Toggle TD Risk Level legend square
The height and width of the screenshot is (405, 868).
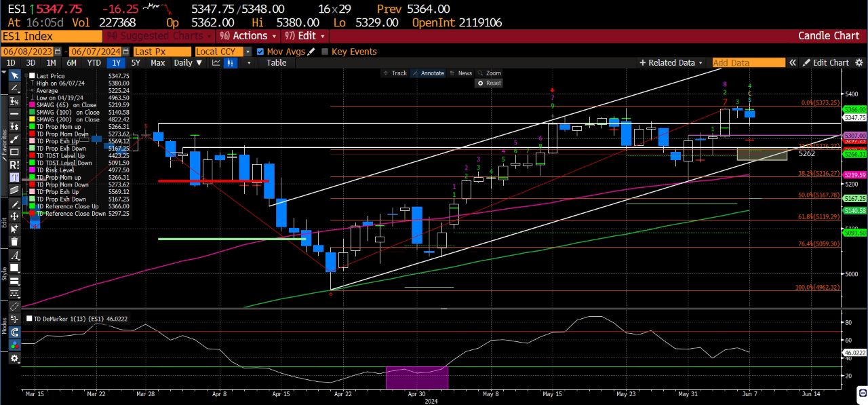32,170
